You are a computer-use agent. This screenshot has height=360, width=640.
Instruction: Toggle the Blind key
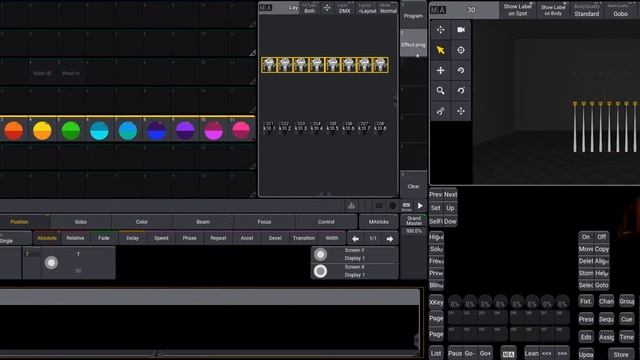(x=436, y=285)
